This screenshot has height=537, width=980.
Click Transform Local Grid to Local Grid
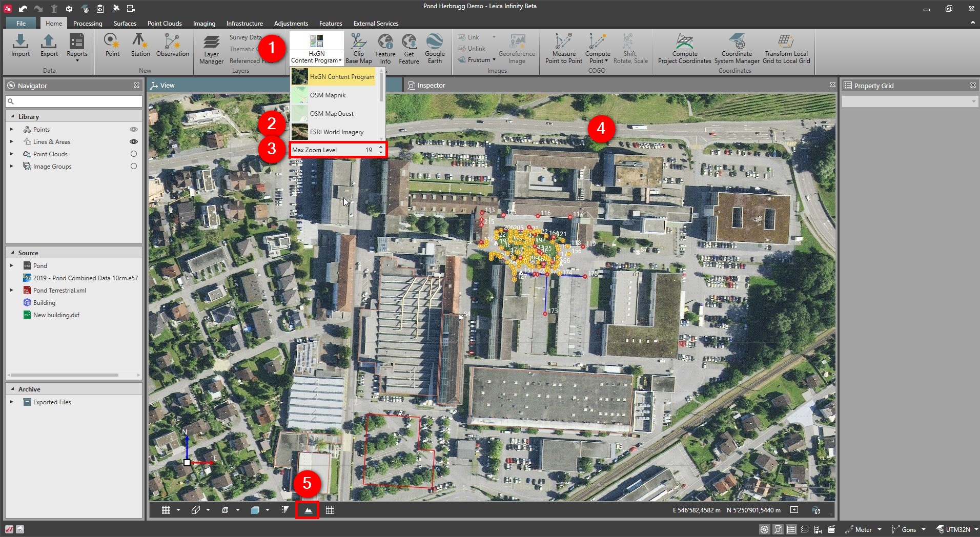(x=786, y=49)
